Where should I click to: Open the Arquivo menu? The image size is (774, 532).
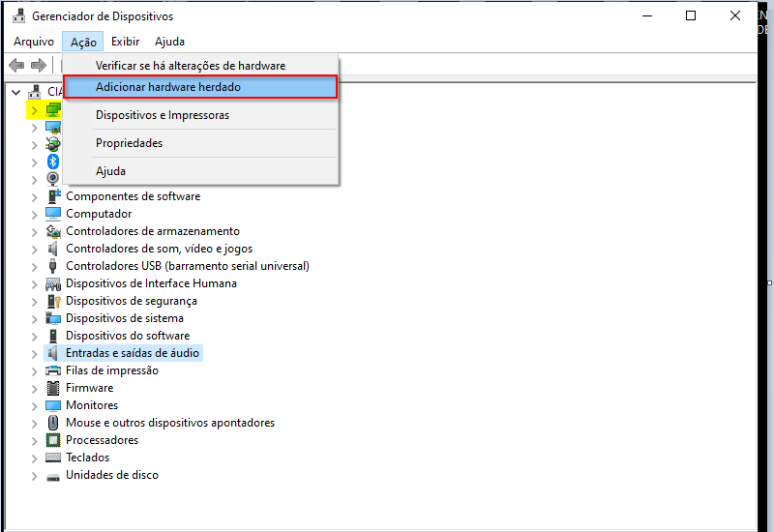tap(34, 42)
